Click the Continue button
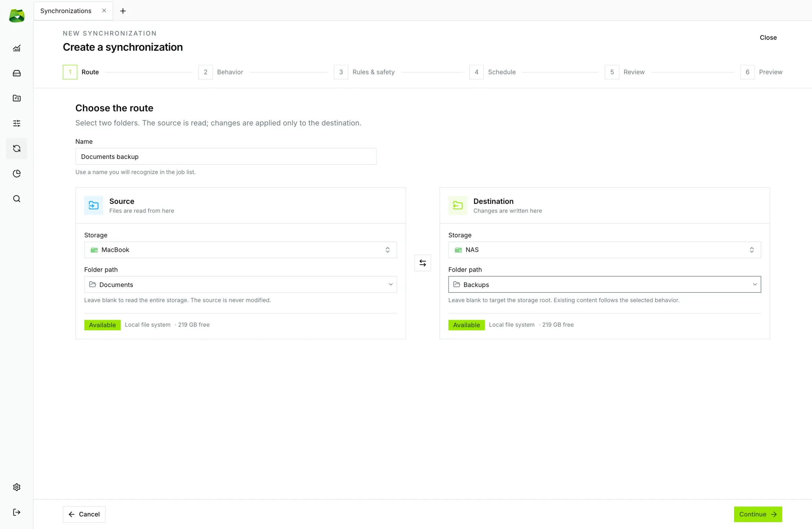812x529 pixels. point(758,514)
